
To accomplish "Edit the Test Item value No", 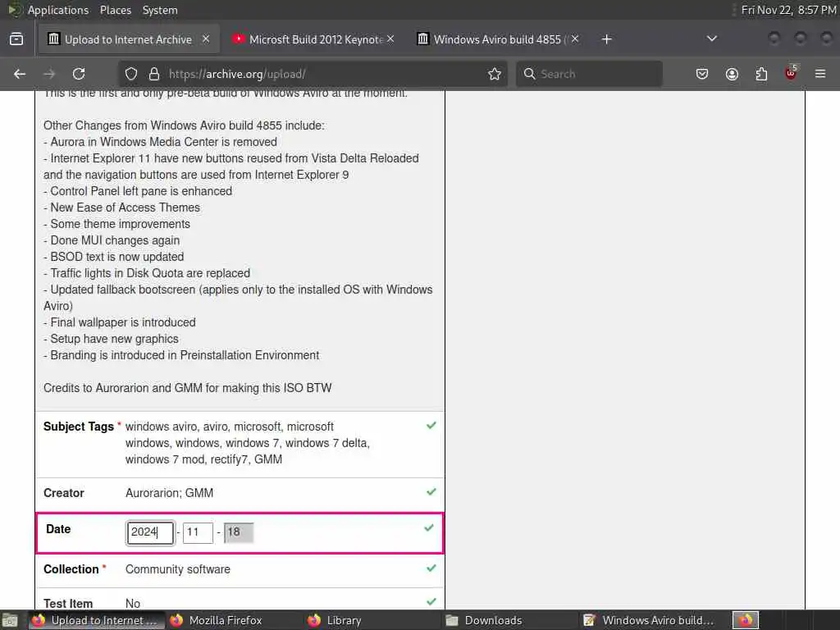I will (133, 604).
